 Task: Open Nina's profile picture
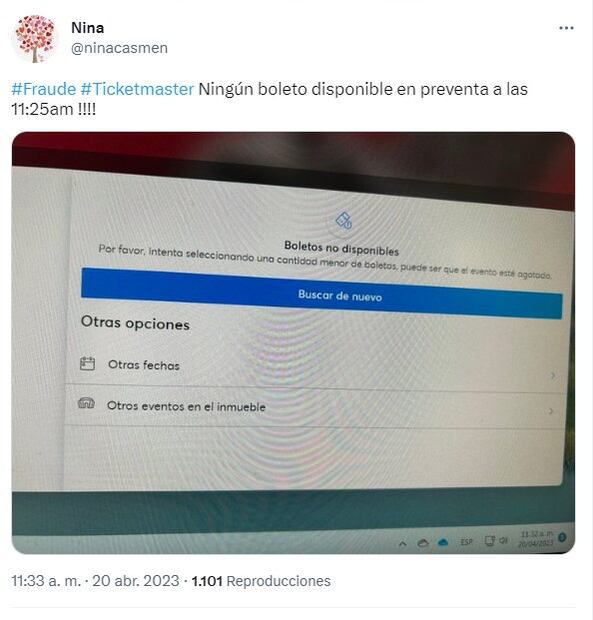(35, 39)
